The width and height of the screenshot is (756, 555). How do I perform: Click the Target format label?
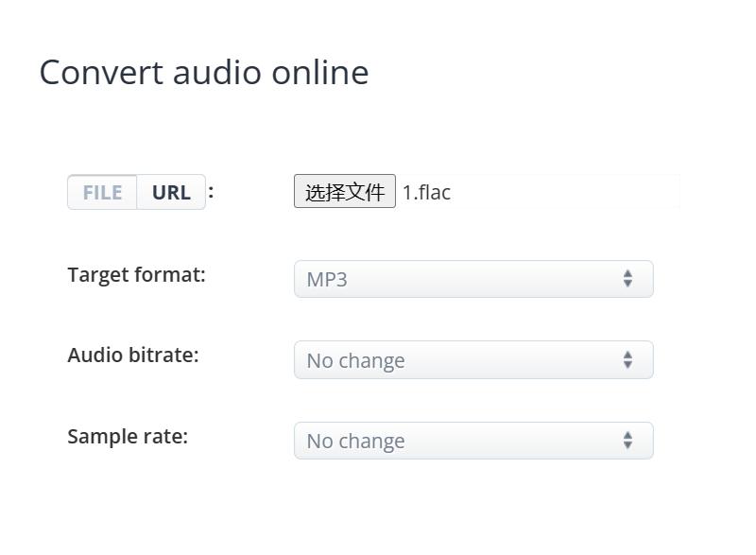pyautogui.click(x=135, y=275)
